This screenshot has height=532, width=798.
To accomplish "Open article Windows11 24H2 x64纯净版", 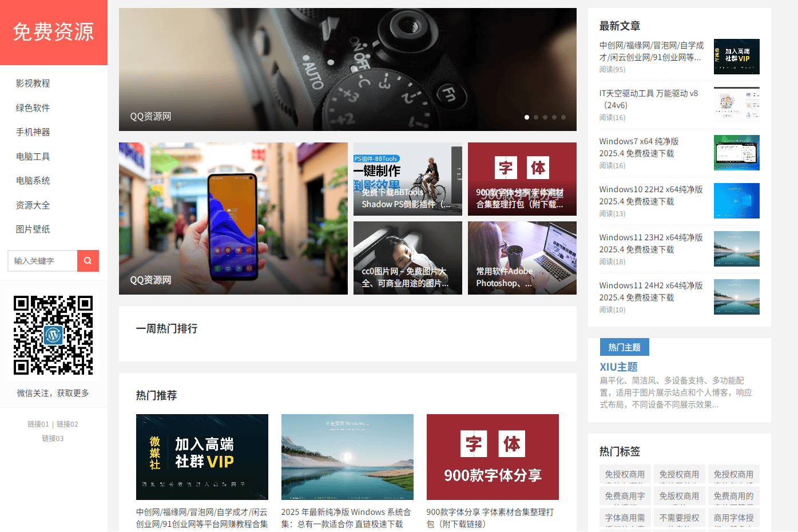I will (651, 291).
